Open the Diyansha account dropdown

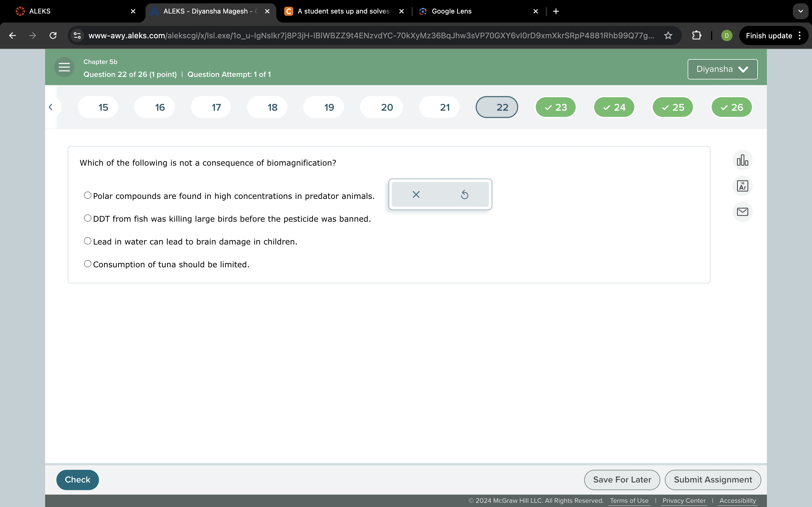pos(722,69)
